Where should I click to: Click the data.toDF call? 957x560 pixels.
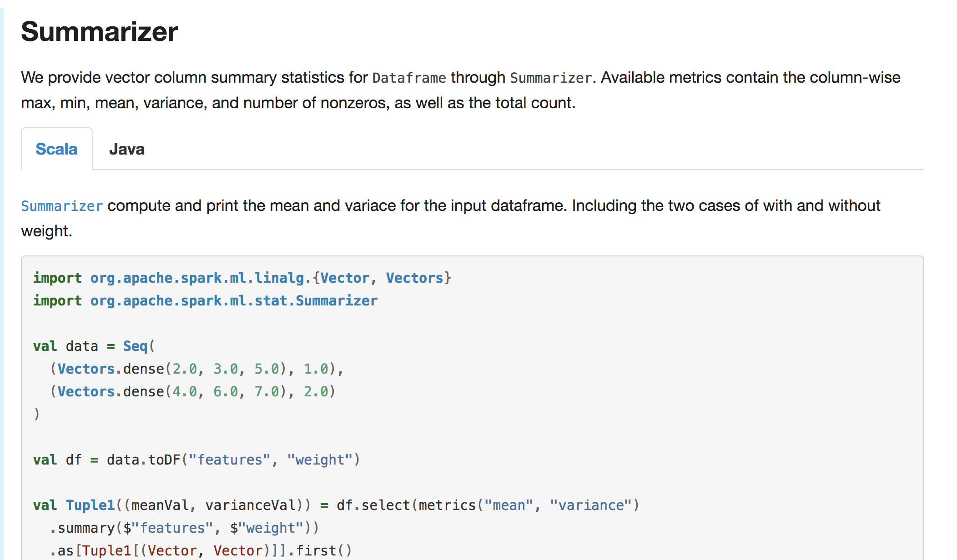tap(143, 460)
